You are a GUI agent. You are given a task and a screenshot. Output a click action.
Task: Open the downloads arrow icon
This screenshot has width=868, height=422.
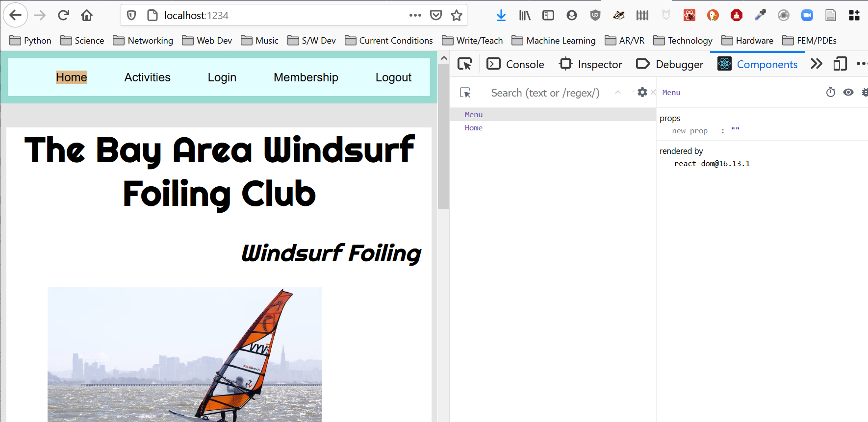click(501, 16)
